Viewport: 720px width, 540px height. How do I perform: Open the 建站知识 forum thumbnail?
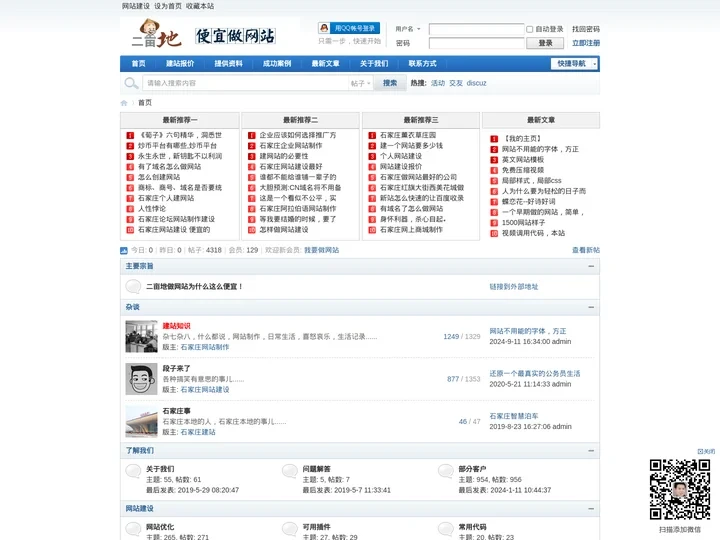(141, 336)
